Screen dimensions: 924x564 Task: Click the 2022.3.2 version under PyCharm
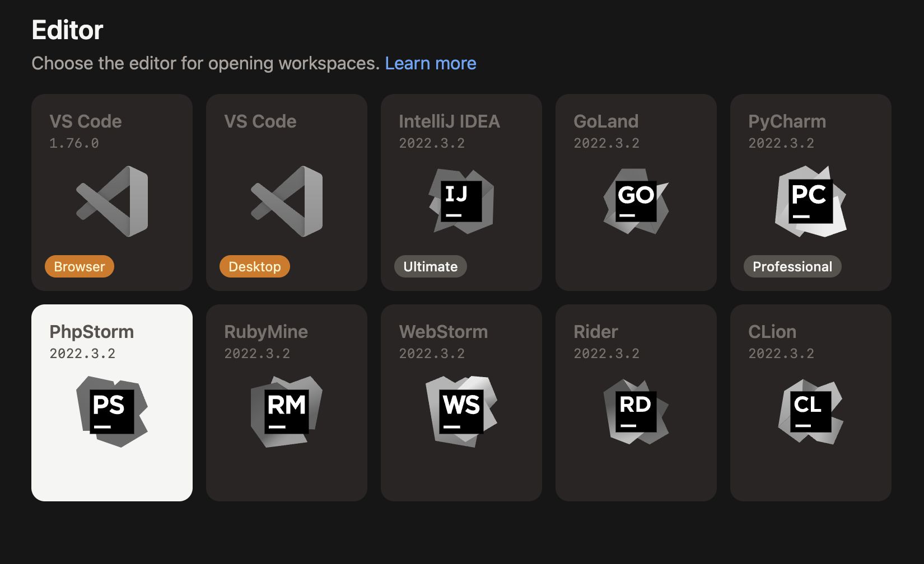click(781, 143)
